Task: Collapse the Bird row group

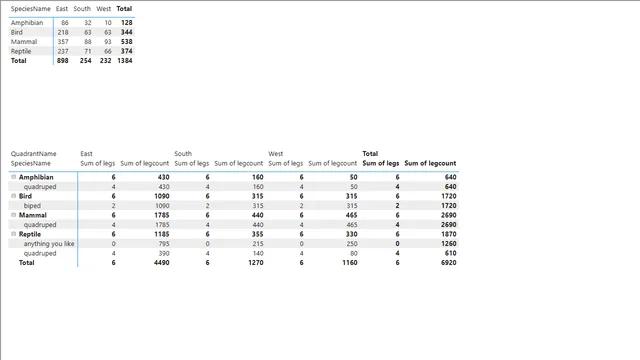Action: click(x=13, y=196)
